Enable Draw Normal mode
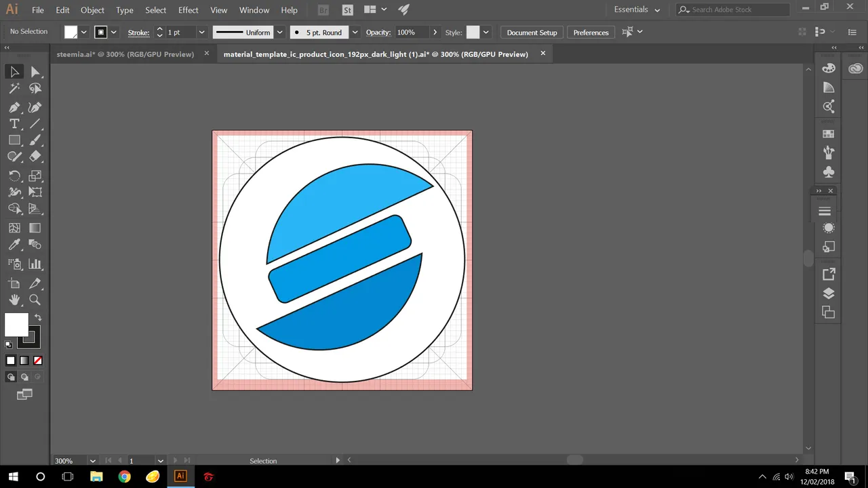Viewport: 868px width, 488px height. pos(11,377)
